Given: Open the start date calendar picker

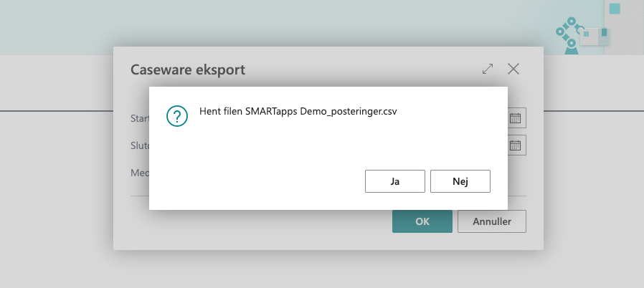Looking at the screenshot, I should 516,118.
